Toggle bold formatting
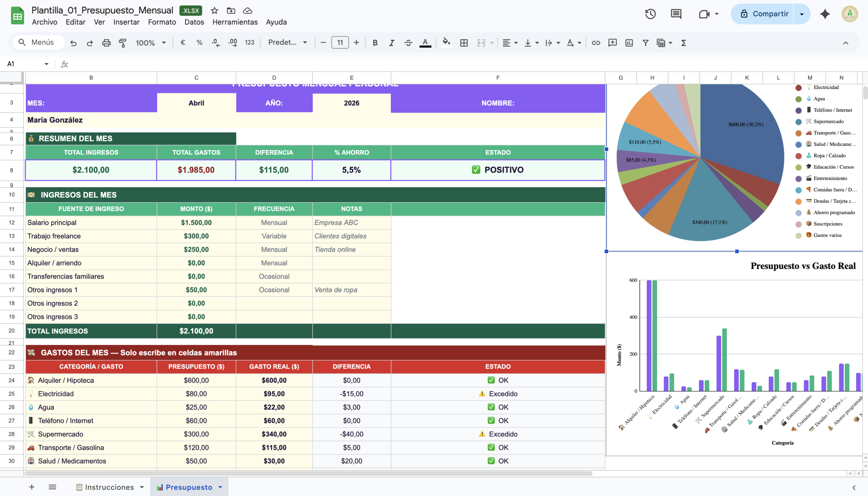This screenshot has height=496, width=868. (375, 43)
